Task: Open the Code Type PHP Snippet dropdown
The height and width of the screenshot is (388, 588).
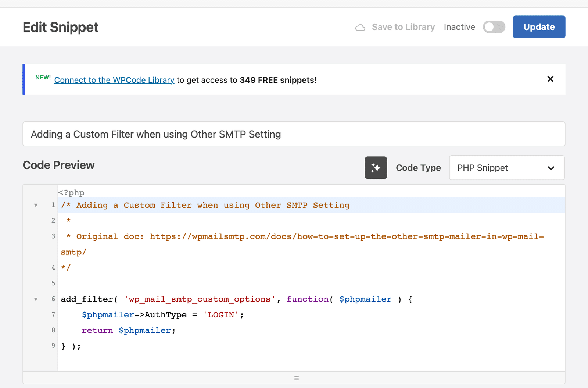Action: pos(507,168)
